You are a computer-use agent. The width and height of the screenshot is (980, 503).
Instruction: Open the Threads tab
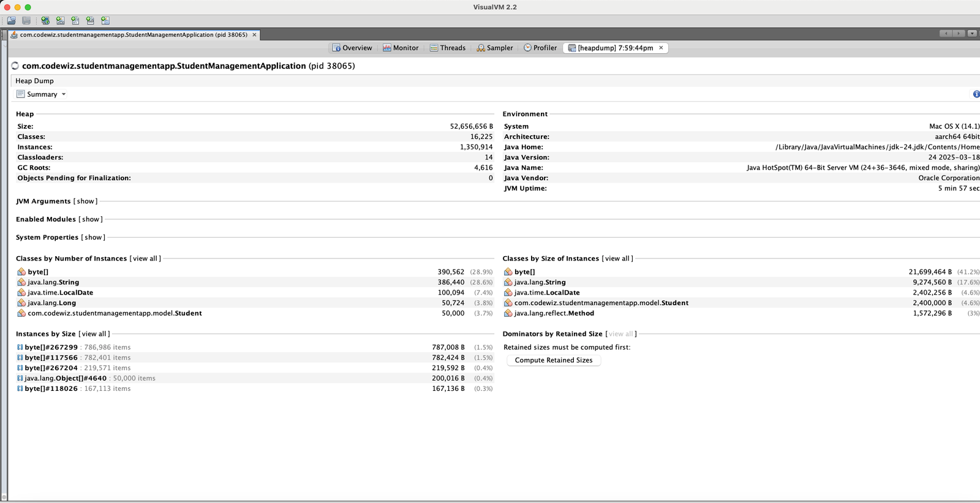pos(447,48)
